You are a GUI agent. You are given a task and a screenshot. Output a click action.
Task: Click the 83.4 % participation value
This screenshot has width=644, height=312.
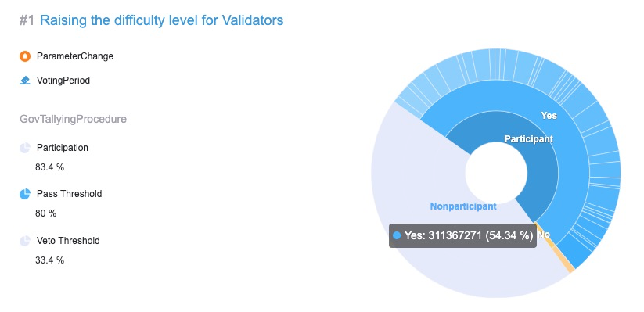[50, 167]
